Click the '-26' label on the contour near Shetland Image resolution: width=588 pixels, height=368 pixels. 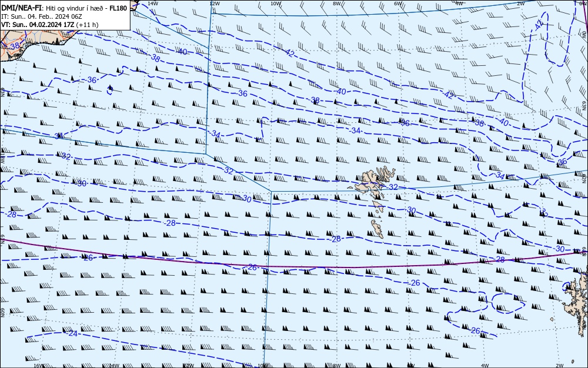pos(476,330)
